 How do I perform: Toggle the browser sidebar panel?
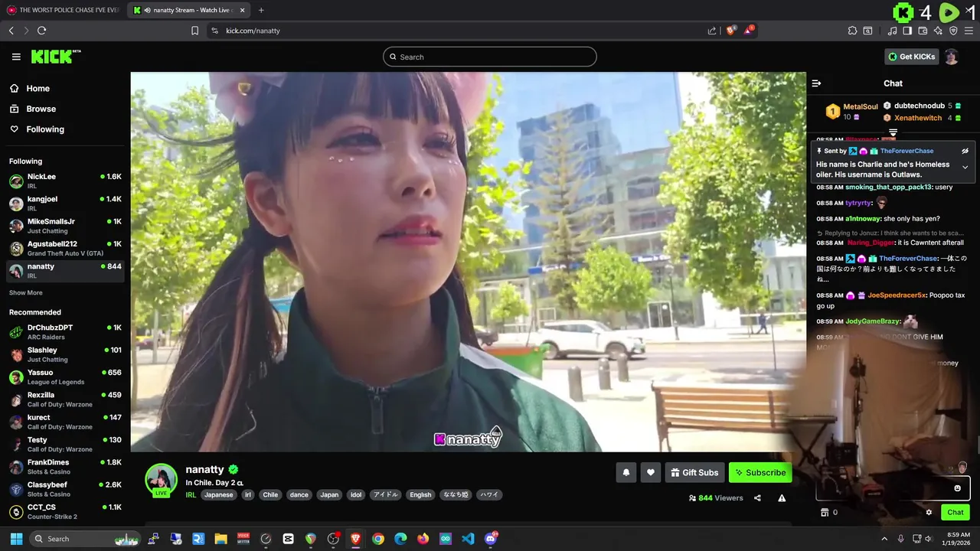(907, 31)
